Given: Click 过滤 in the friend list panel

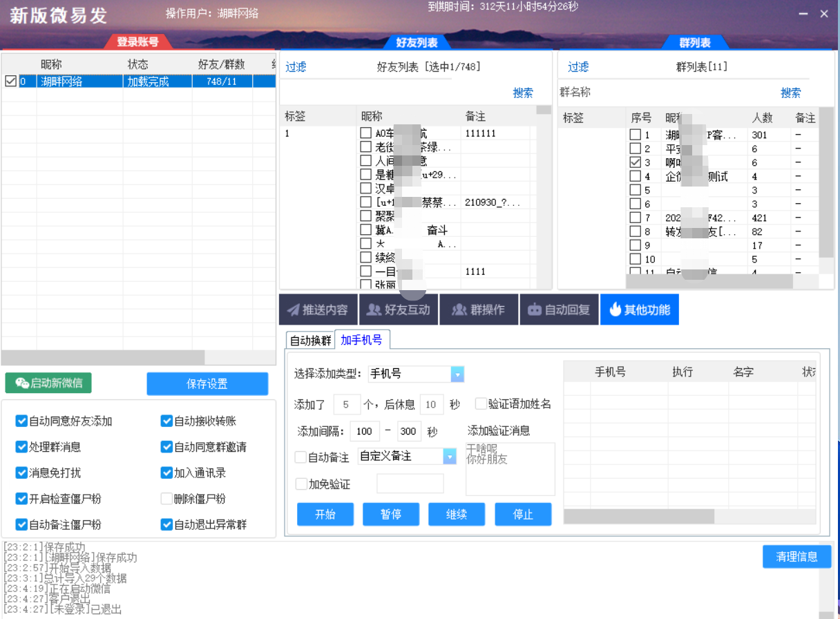Looking at the screenshot, I should (x=296, y=67).
